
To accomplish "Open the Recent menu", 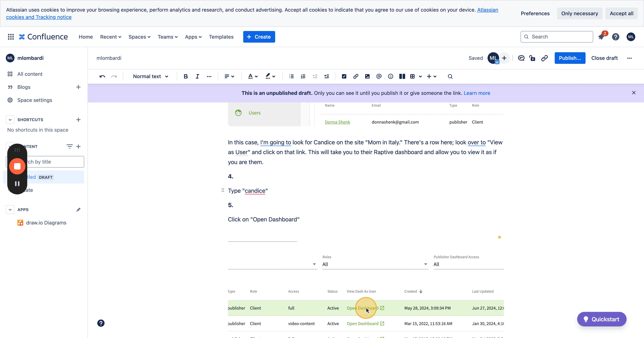I will click(x=111, y=37).
